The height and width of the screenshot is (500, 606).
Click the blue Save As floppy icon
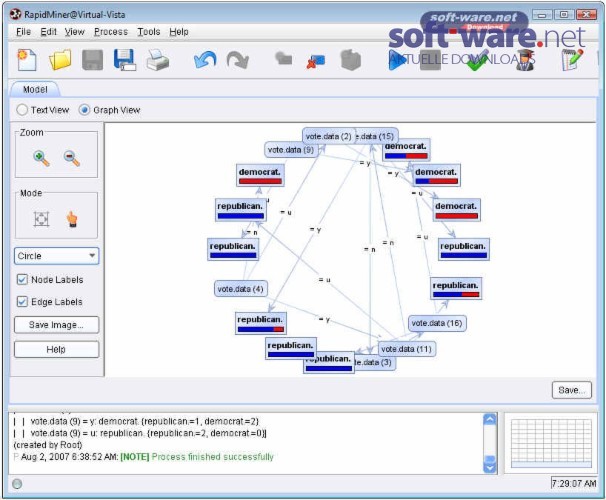coord(125,60)
